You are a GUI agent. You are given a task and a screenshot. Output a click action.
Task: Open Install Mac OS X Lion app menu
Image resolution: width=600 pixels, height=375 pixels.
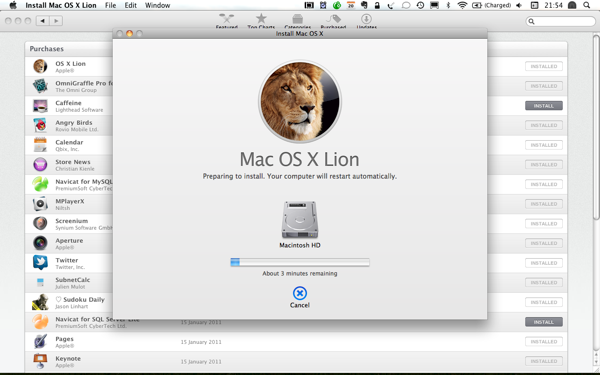pos(61,5)
